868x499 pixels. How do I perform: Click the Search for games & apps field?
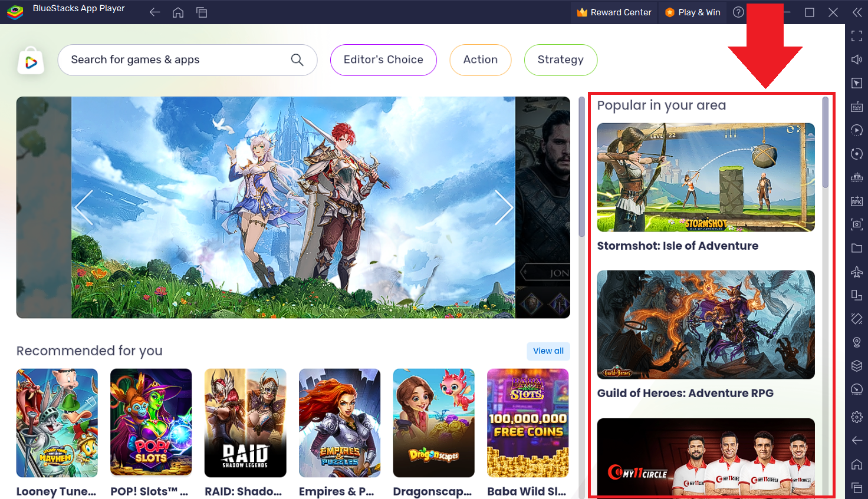(x=188, y=60)
